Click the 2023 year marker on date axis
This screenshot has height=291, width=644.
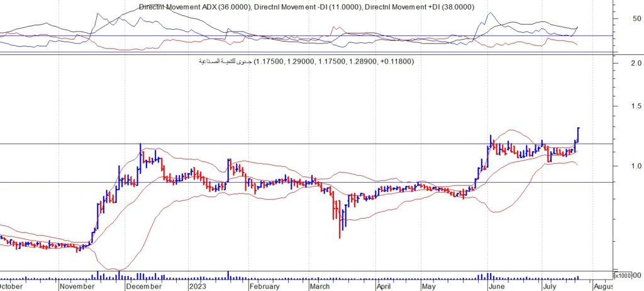199,286
